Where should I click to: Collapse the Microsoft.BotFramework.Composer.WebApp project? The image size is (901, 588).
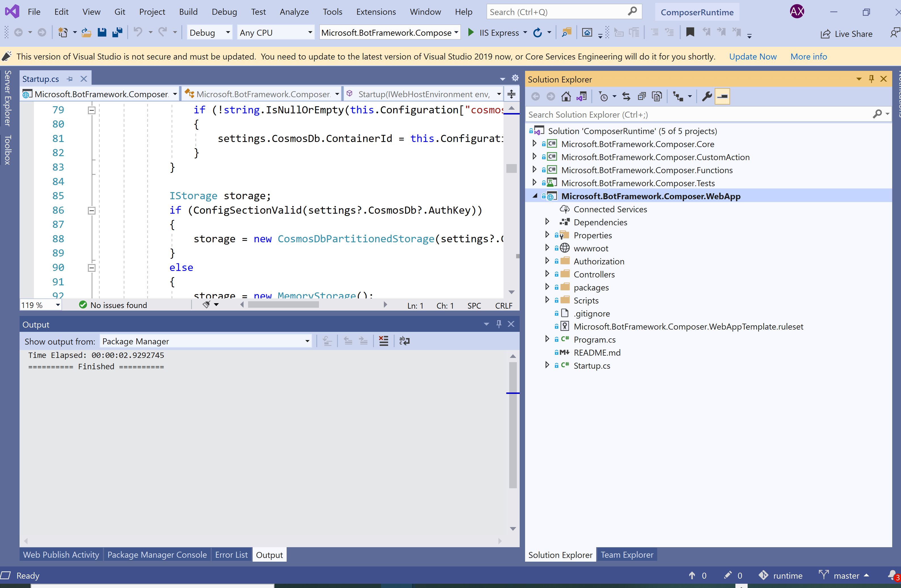coord(534,196)
